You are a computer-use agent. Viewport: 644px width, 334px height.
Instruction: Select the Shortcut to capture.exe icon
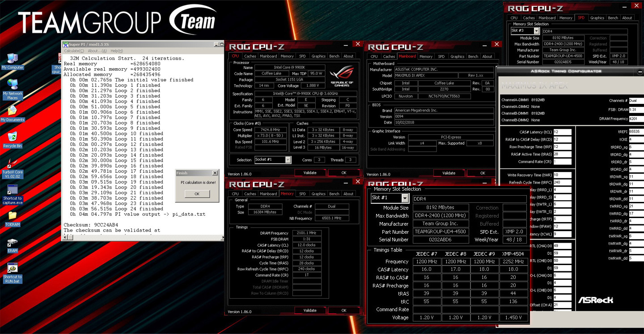[x=13, y=195]
